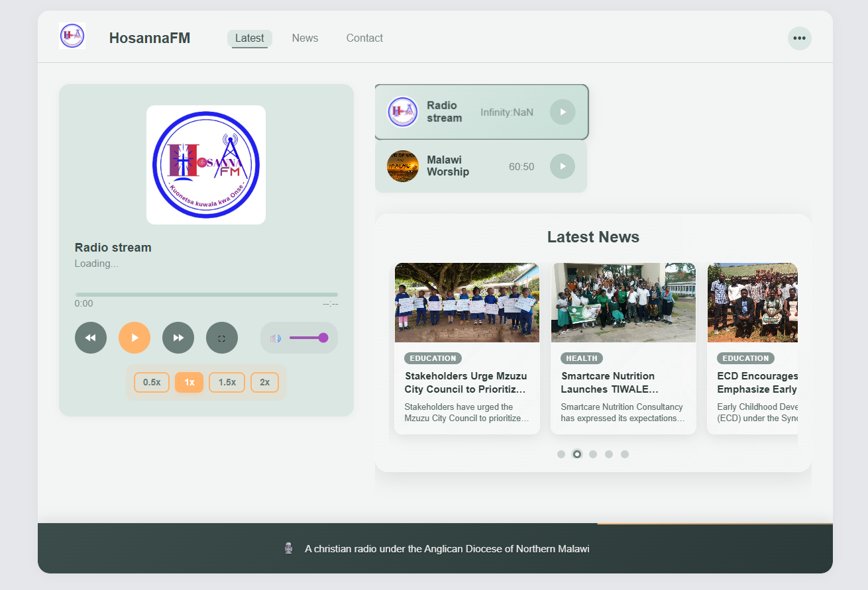868x590 pixels.
Task: Open the three-dot menu in the header
Action: coord(800,38)
